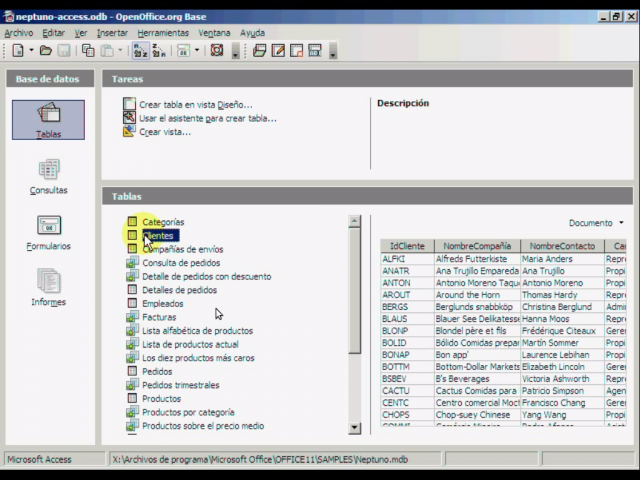Click the table list scroll down arrow
Viewport: 640px width, 480px height.
pos(354,428)
